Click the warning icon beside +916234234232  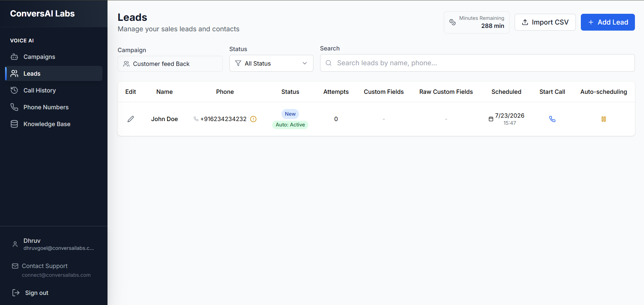tap(254, 119)
